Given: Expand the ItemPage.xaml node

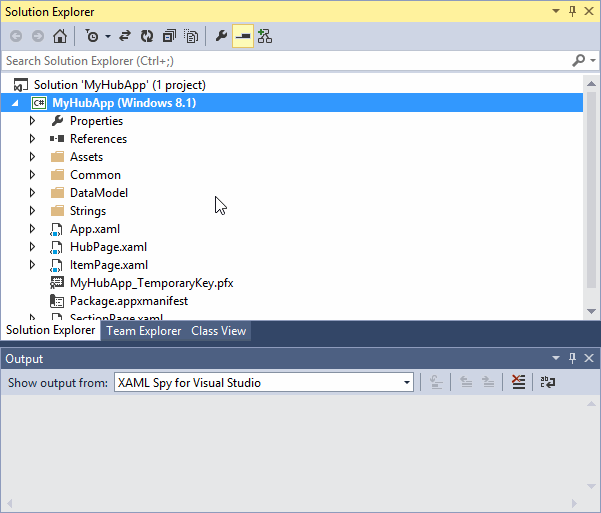Looking at the screenshot, I should 33,265.
